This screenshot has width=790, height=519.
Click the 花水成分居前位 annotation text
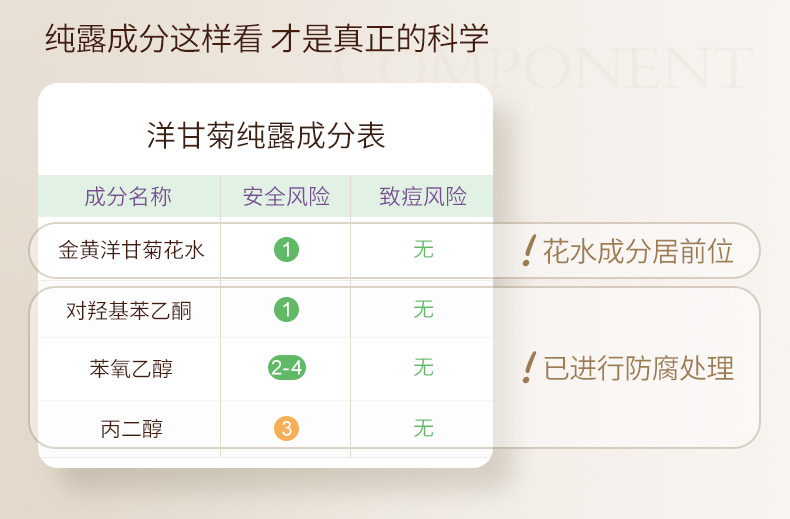(638, 251)
